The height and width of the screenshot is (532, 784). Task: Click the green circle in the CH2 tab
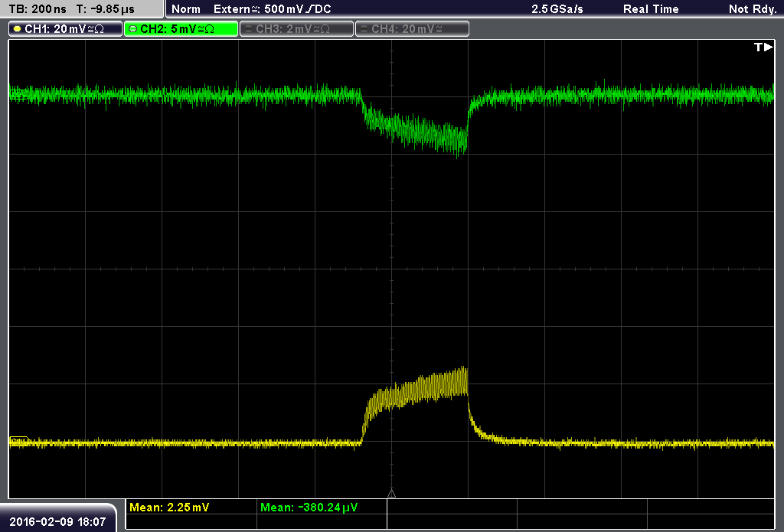132,29
